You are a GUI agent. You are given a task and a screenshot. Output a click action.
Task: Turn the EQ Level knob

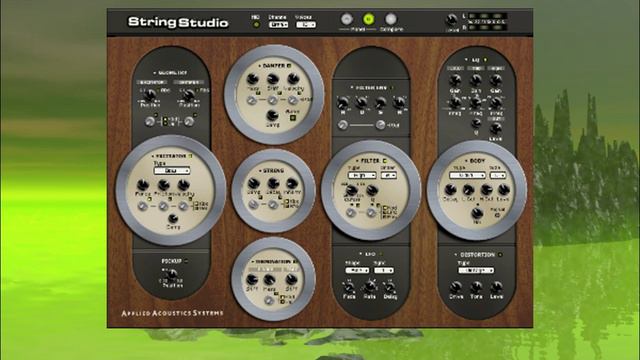pos(496,129)
